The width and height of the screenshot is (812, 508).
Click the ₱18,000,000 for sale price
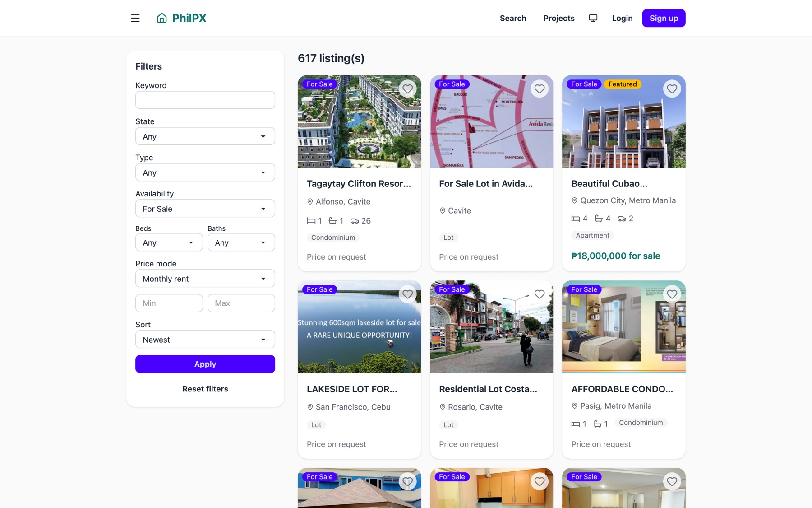(616, 256)
